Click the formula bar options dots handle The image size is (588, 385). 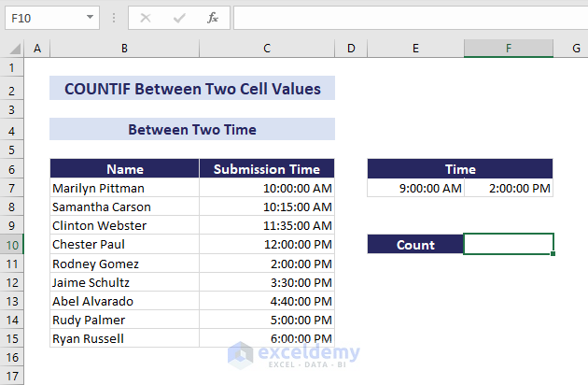113,18
